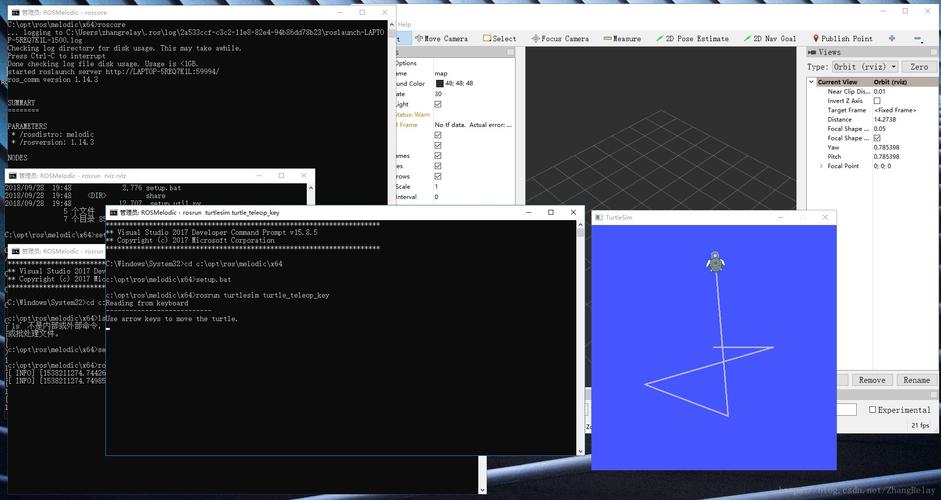Click the Publish Point tool

click(842, 39)
